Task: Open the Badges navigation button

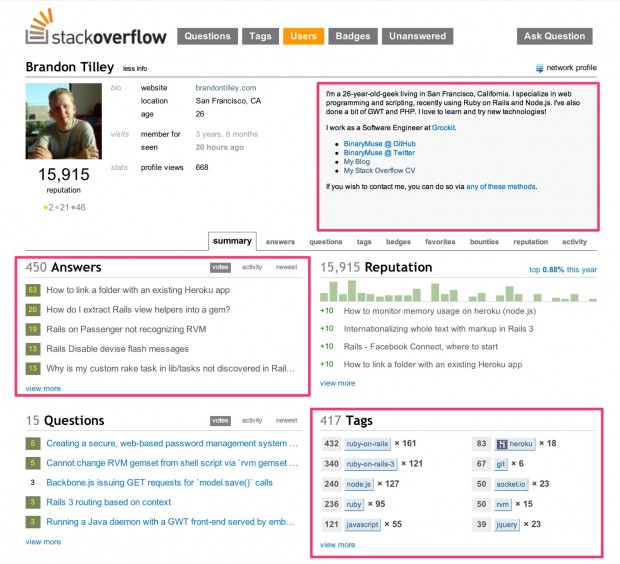Action: coord(353,36)
